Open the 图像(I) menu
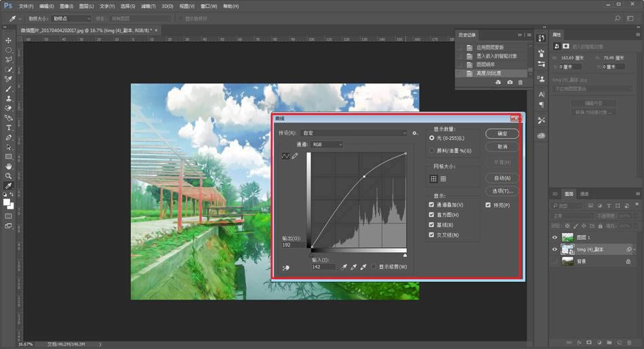 pyautogui.click(x=66, y=6)
